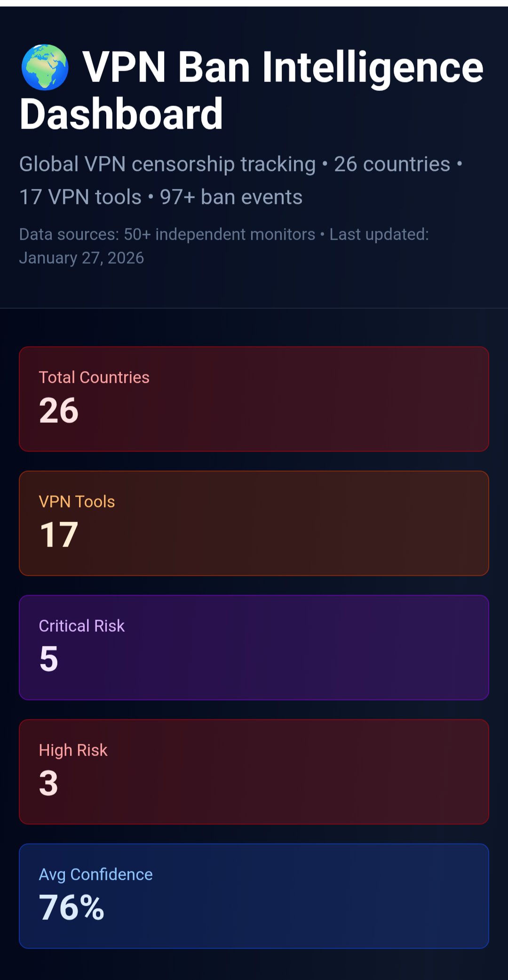
Task: Click the Data sources independent monitors line
Action: (x=167, y=234)
